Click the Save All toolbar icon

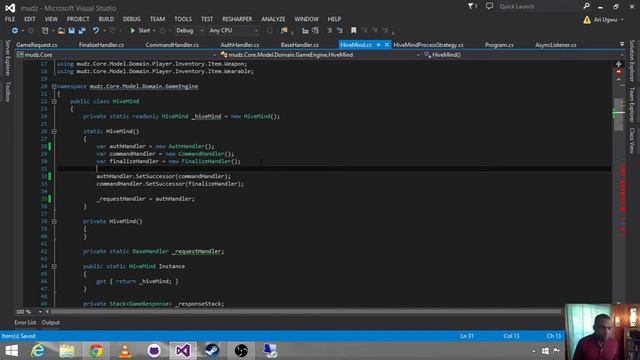[x=82, y=31]
